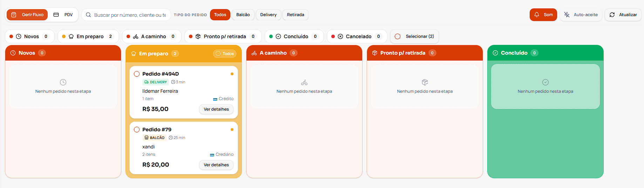Click the Gerir Fluxo clipboard icon
This screenshot has height=188, width=644.
coord(14,15)
